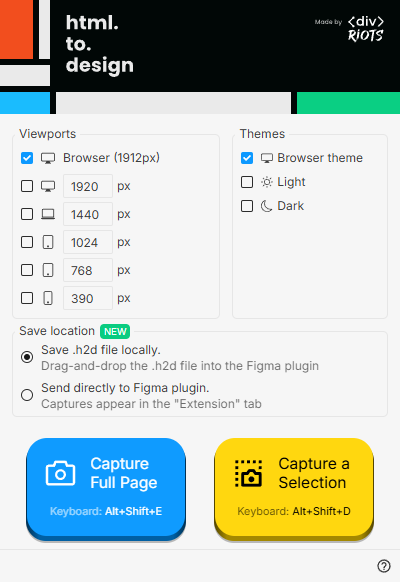The width and height of the screenshot is (400, 582).
Task: Click the camera icon on Capture Full Page
Action: (x=60, y=473)
